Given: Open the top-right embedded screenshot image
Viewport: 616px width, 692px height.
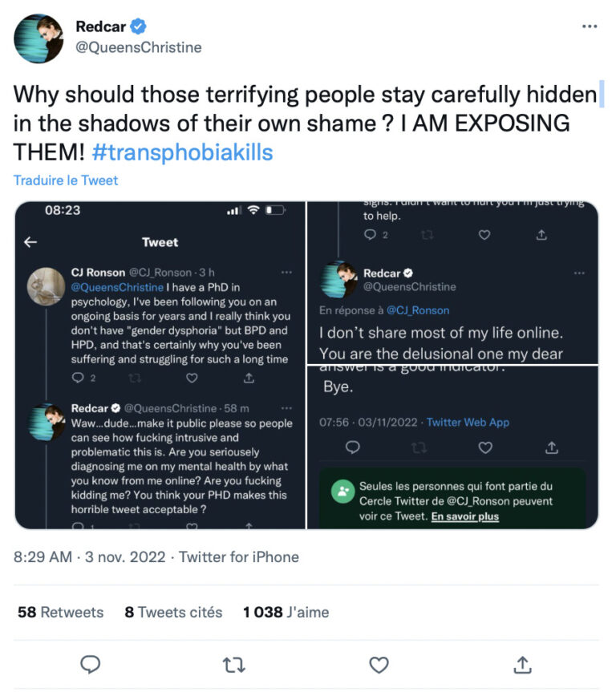Looking at the screenshot, I should pos(453,282).
